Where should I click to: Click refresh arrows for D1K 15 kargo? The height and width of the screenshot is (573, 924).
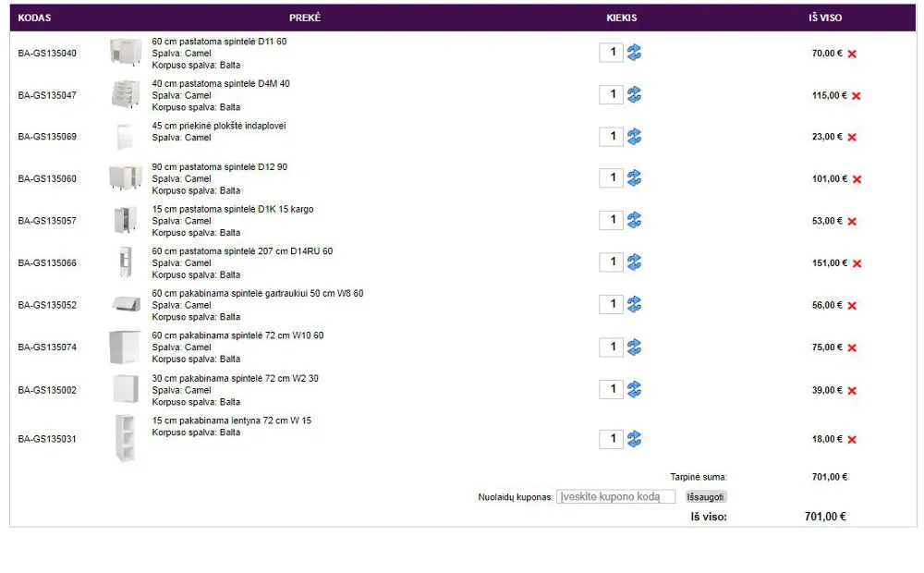click(x=634, y=220)
